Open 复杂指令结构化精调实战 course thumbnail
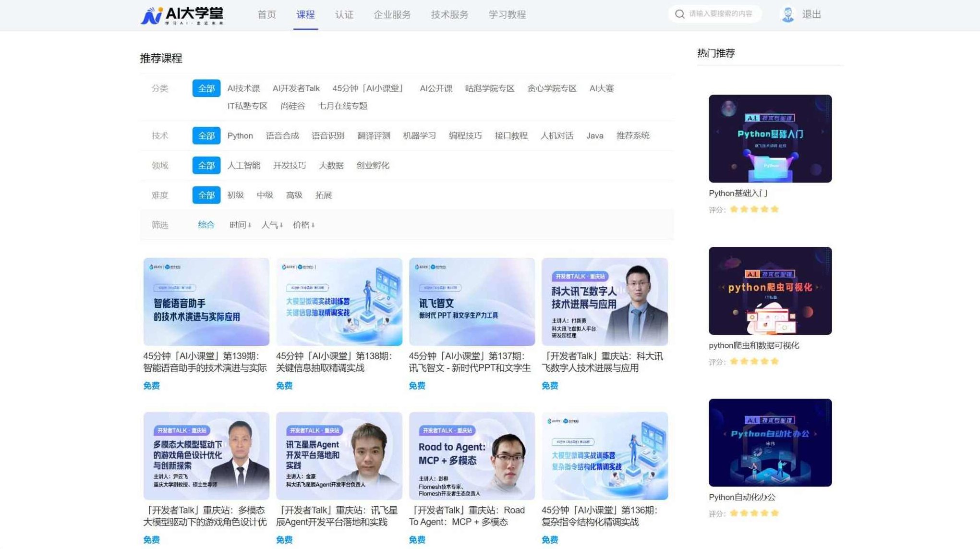 point(605,456)
